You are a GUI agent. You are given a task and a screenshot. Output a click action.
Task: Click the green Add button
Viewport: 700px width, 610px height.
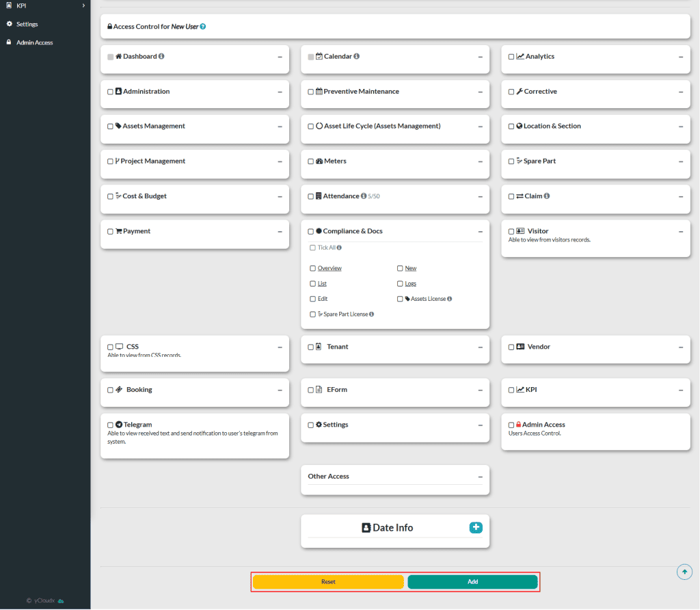[x=472, y=582]
